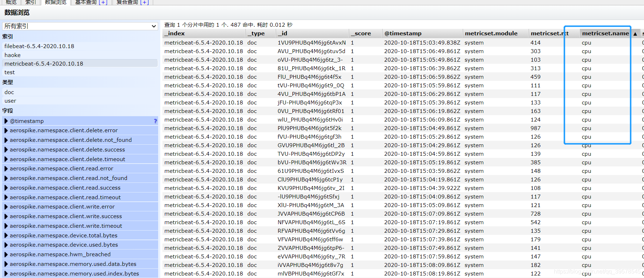The height and width of the screenshot is (278, 644).
Task: Expand aerospike.namespace.client.read.error field
Action: click(x=6, y=169)
